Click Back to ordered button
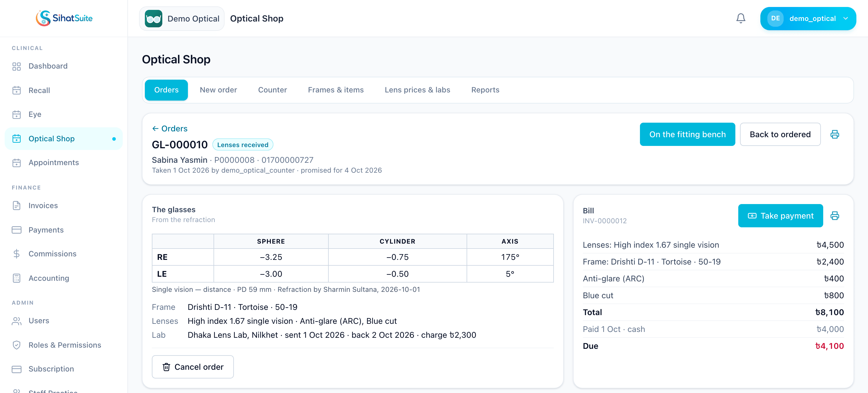The height and width of the screenshot is (393, 868). click(x=780, y=134)
